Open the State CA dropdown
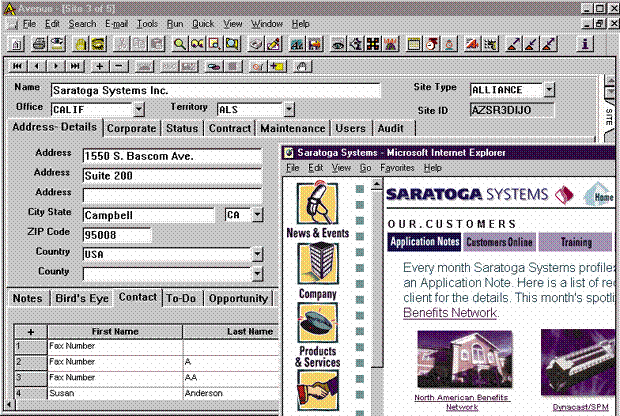The image size is (620, 416). (x=257, y=215)
